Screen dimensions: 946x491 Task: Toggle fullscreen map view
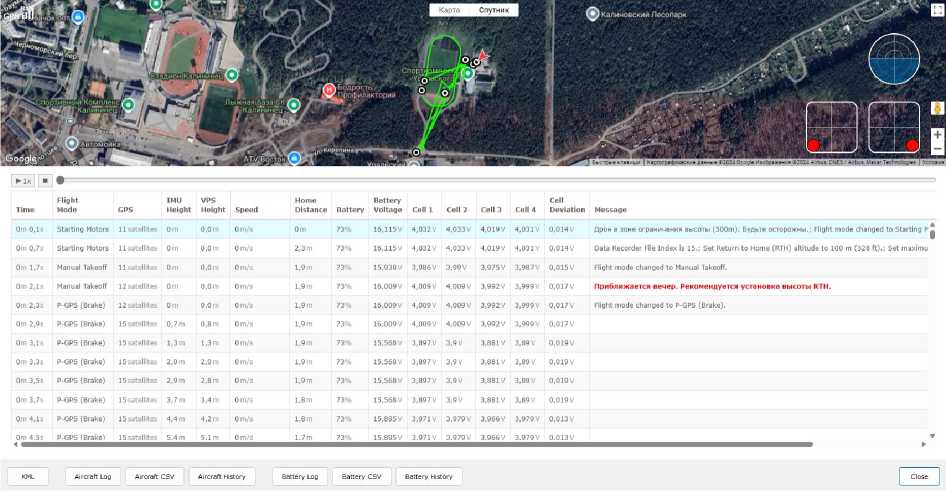[937, 10]
